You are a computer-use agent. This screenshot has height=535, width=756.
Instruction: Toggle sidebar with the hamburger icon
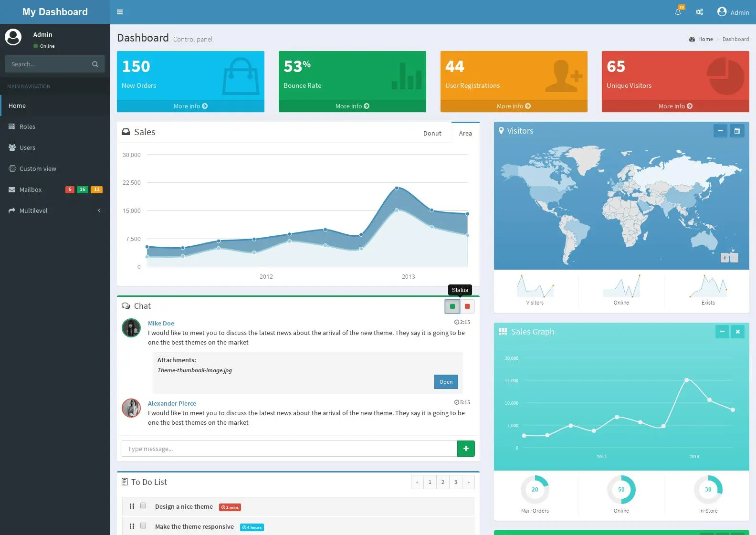120,12
